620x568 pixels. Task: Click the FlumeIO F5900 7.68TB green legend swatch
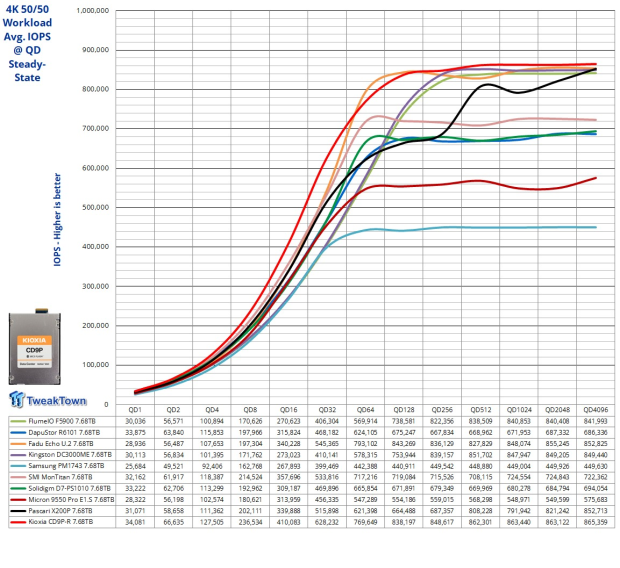pos(18,422)
